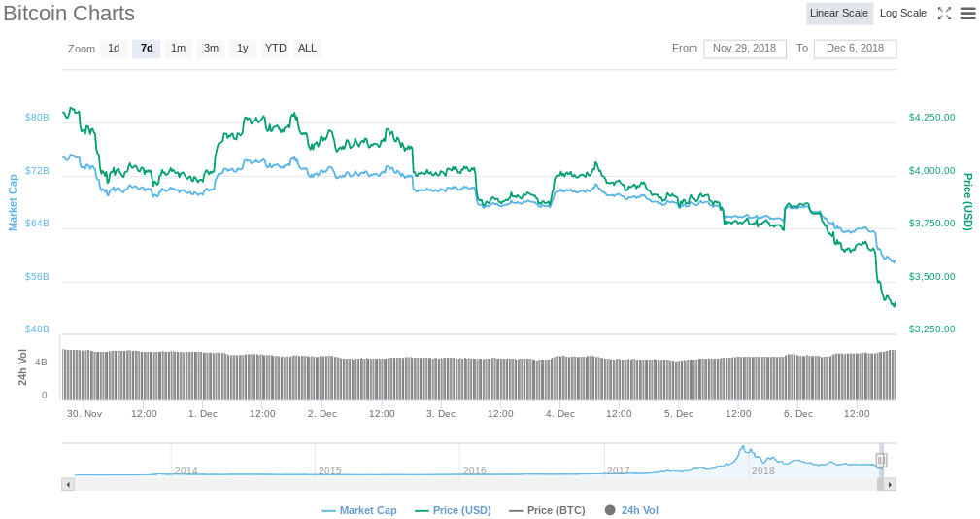The height and width of the screenshot is (519, 980).
Task: Open the chart hamburger menu
Action: point(967,14)
